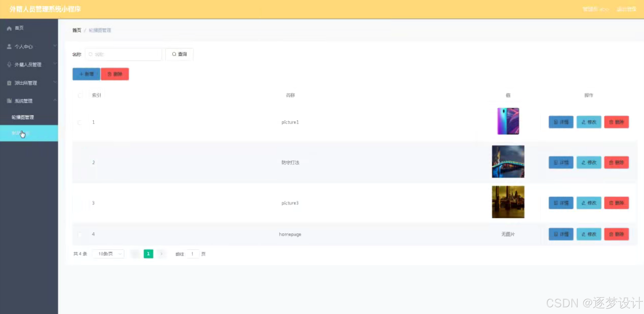The width and height of the screenshot is (644, 314).
Task: Click the 派出所管理 sidebar icon
Action: 9,83
